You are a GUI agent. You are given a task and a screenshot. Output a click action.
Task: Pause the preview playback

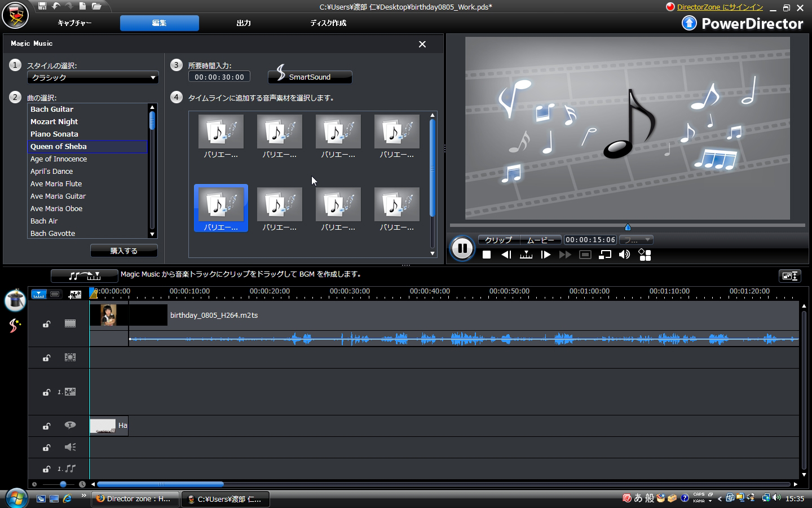click(x=462, y=248)
